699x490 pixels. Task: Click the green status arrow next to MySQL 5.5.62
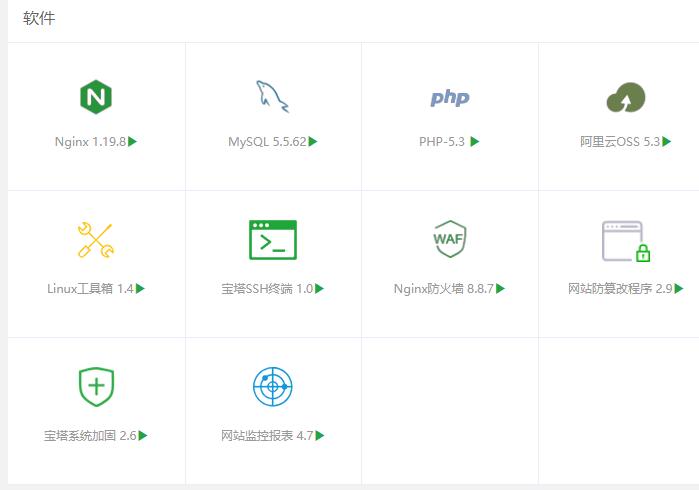313,142
